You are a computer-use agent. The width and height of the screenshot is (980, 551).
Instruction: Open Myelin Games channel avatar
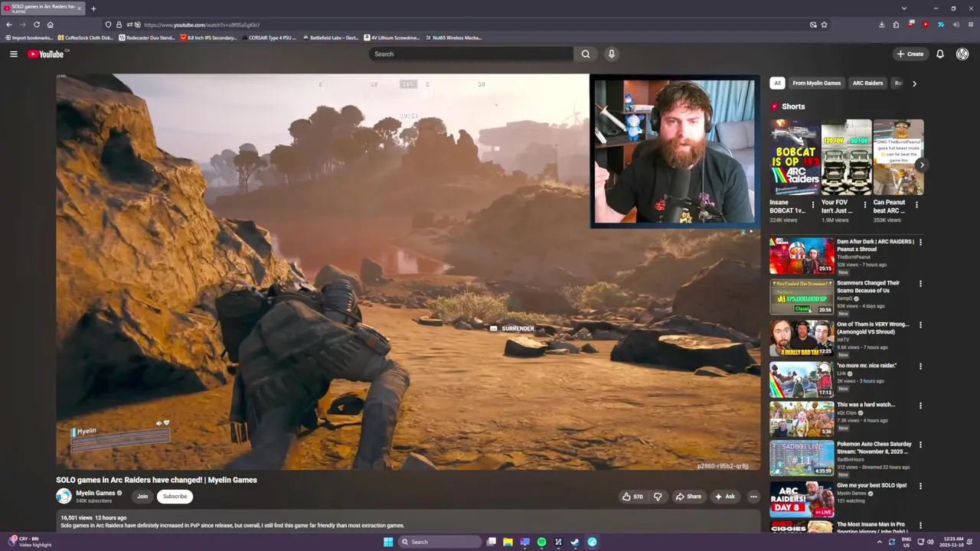[64, 496]
